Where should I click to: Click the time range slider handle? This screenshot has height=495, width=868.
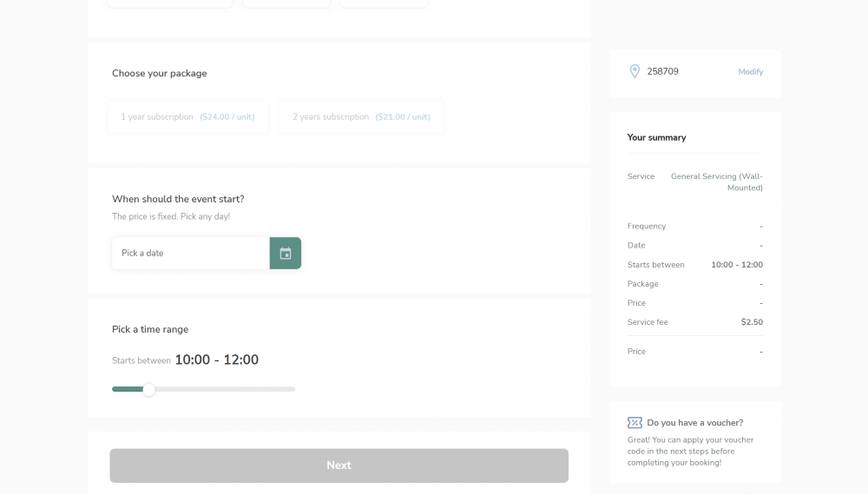click(x=148, y=390)
